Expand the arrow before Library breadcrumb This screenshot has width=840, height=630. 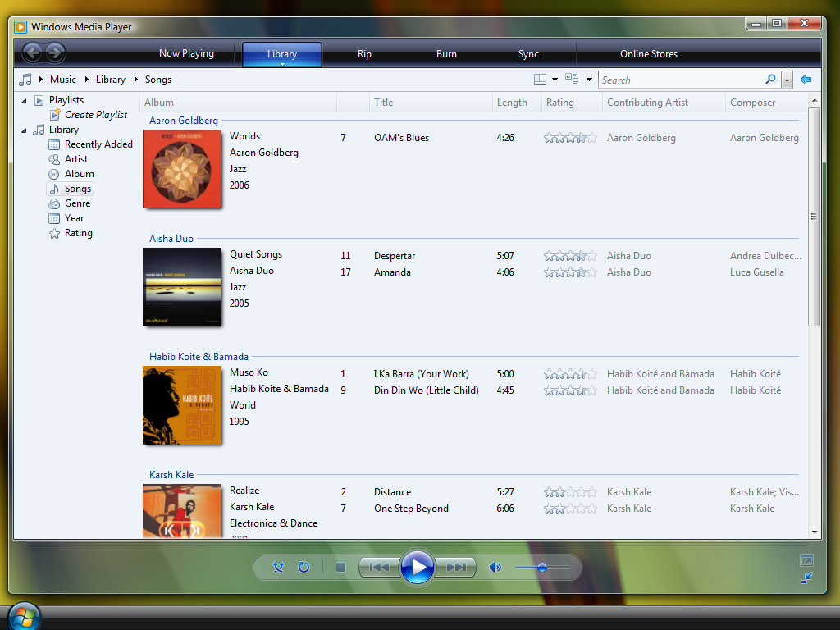[86, 80]
